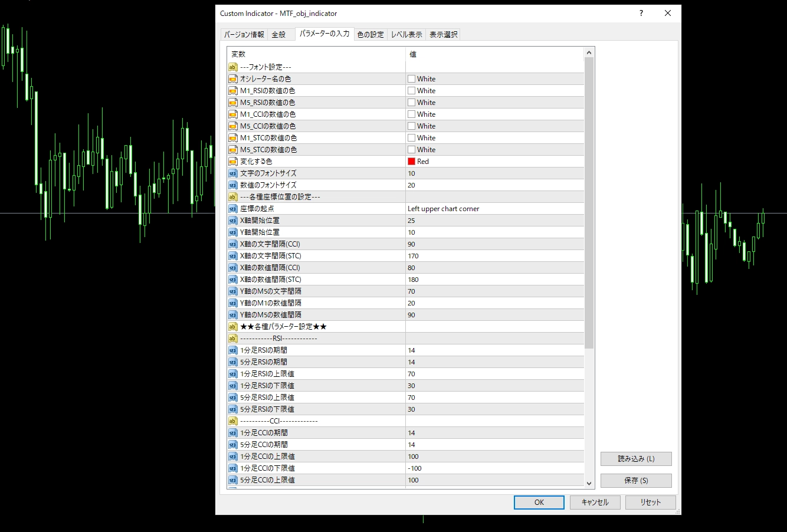The width and height of the screenshot is (787, 532).
Task: Click the integer icon beside 1分足CCIの期間
Action: [233, 433]
